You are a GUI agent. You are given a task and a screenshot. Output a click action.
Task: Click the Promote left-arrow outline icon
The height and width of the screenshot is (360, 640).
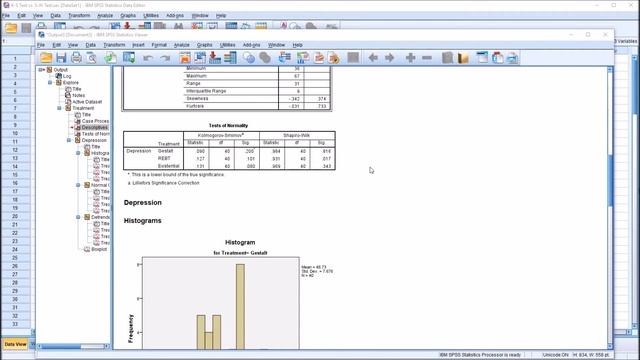pos(373,58)
